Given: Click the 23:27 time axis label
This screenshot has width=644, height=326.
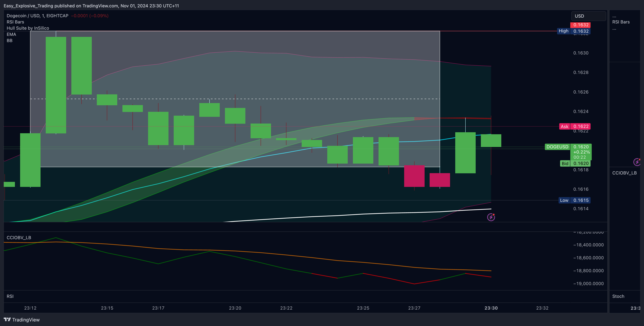Looking at the screenshot, I should [414, 308].
